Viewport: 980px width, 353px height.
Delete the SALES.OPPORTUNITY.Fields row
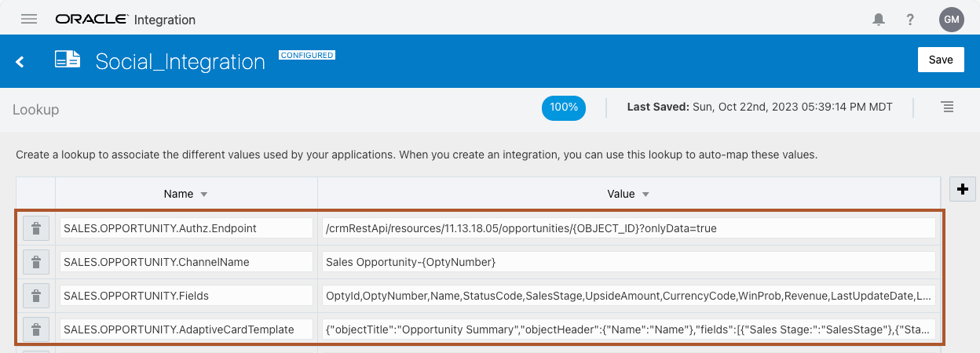35,296
